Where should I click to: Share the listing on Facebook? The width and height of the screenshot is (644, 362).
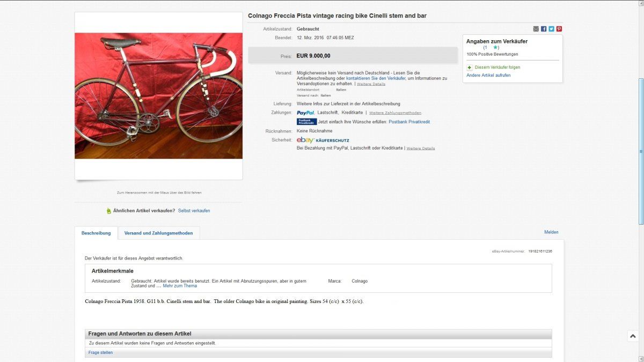point(544,29)
